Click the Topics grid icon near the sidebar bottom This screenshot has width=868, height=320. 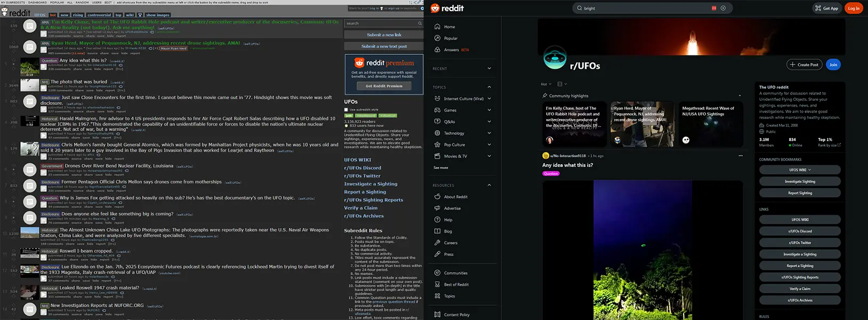(x=437, y=296)
